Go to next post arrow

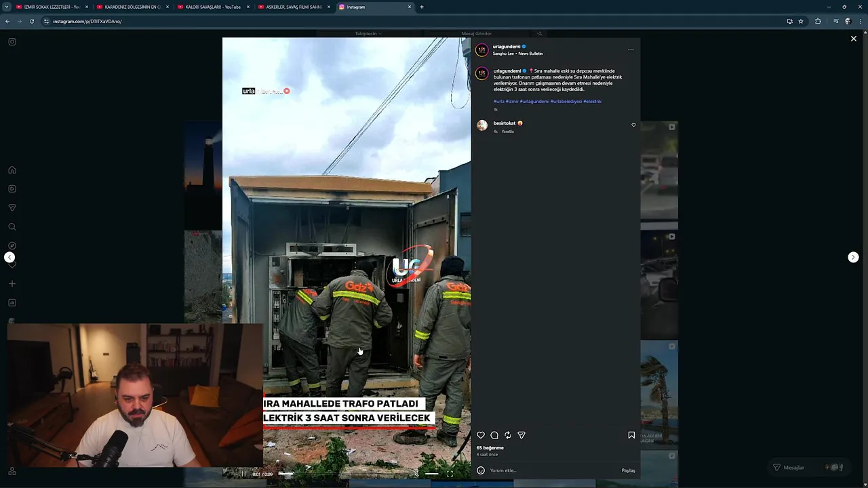tap(853, 257)
